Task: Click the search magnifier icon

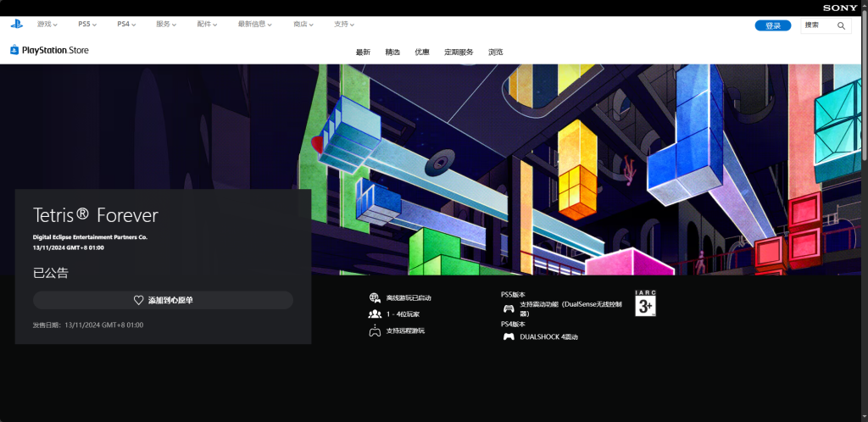Action: pyautogui.click(x=841, y=25)
